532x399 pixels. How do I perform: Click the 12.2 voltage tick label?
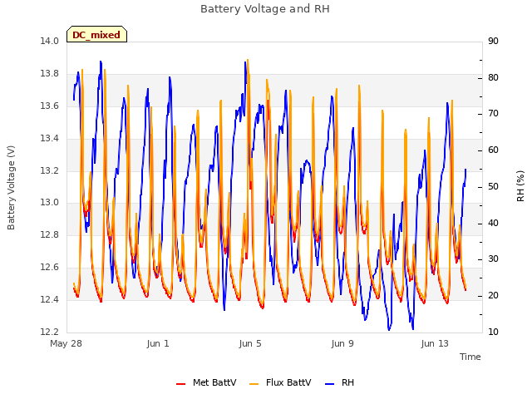click(49, 332)
